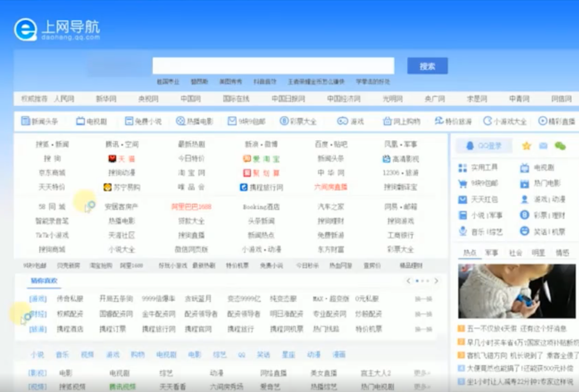Viewport: 579px width, 392px height.
Task: Open 新闻头条 icon in category bar
Action: click(26, 121)
